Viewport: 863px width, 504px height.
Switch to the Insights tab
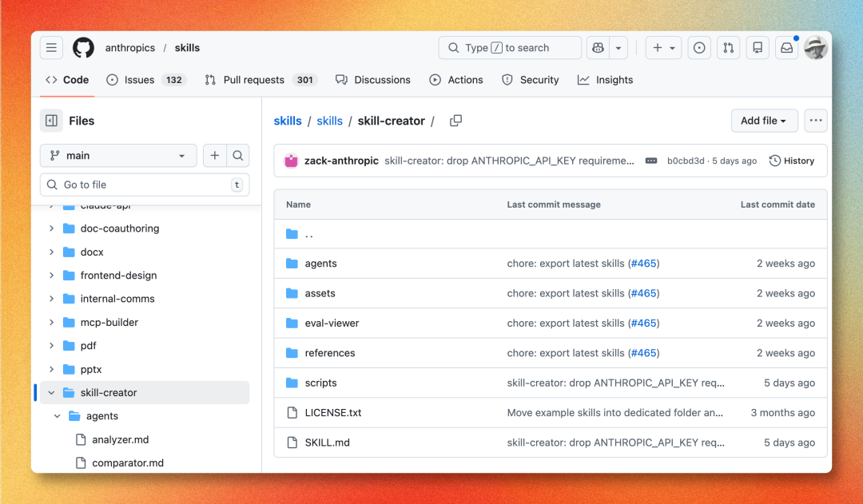(x=606, y=80)
